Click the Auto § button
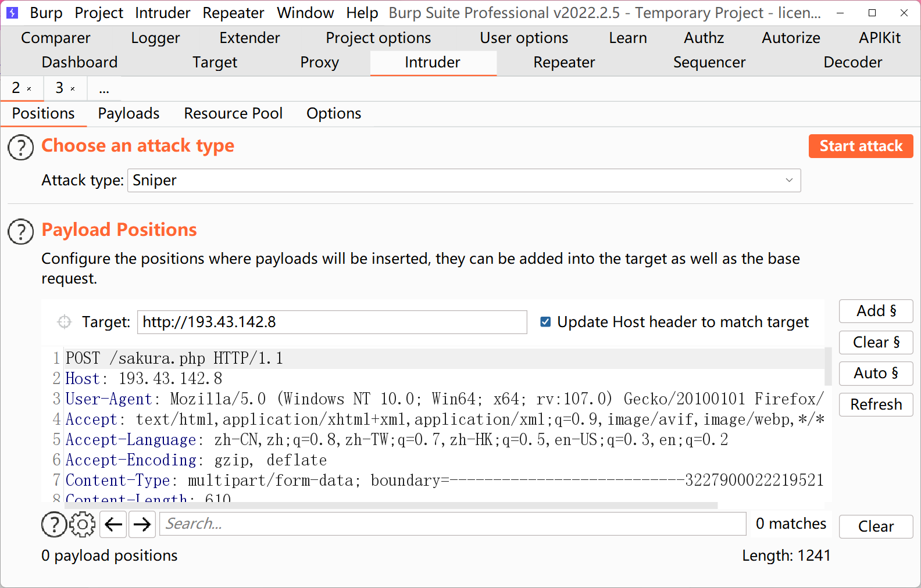 876,373
